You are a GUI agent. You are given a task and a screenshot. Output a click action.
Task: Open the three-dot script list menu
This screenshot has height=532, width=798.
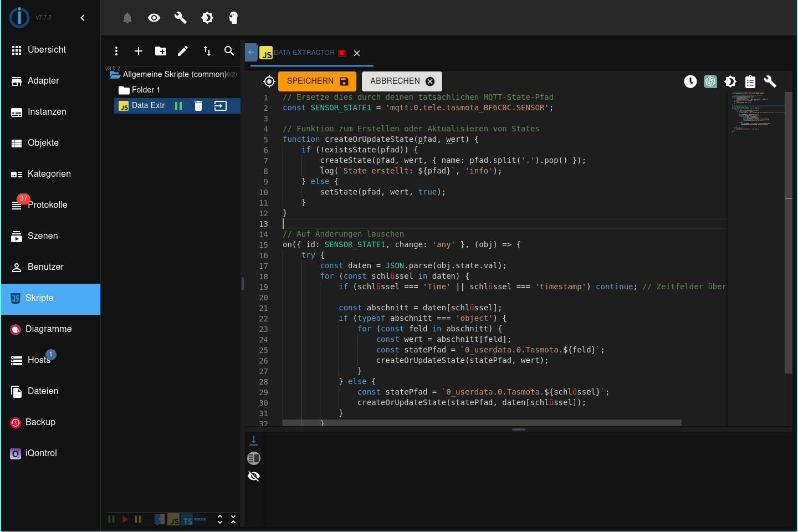click(x=116, y=51)
